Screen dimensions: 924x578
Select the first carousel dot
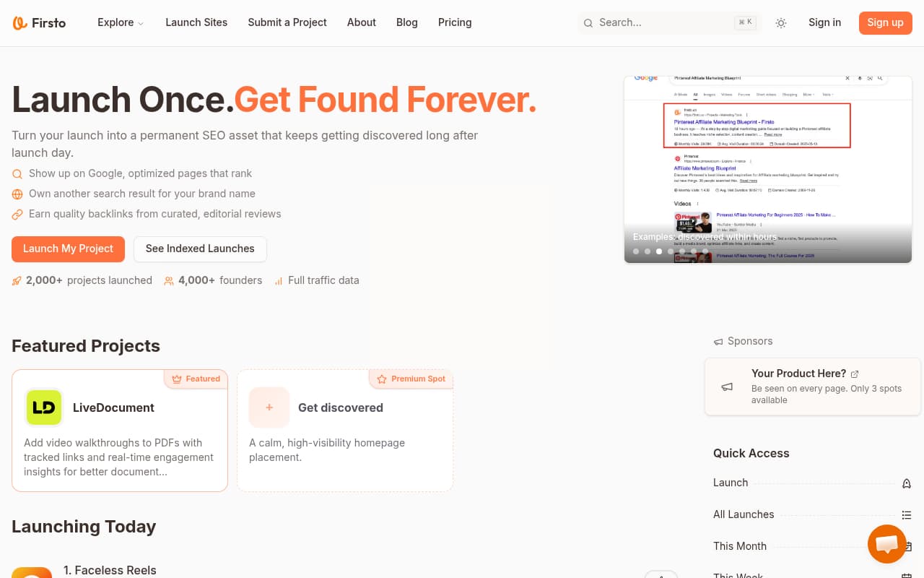pos(636,251)
